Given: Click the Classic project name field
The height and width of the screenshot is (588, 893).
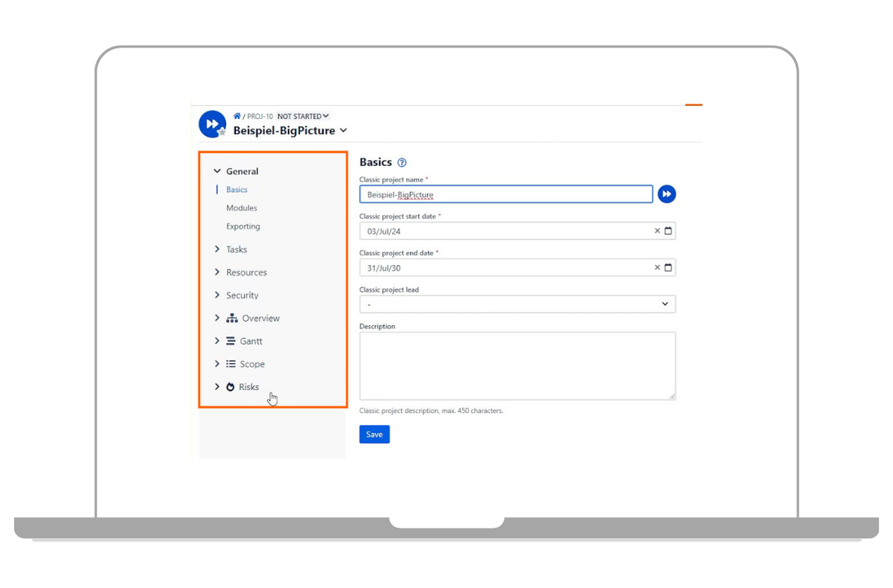Looking at the screenshot, I should [506, 194].
